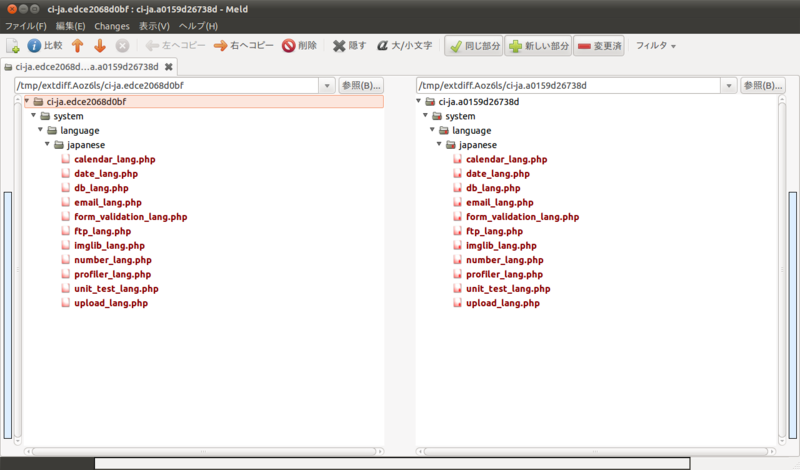Select calendar_lang.php in left pane
The image size is (800, 470).
115,159
